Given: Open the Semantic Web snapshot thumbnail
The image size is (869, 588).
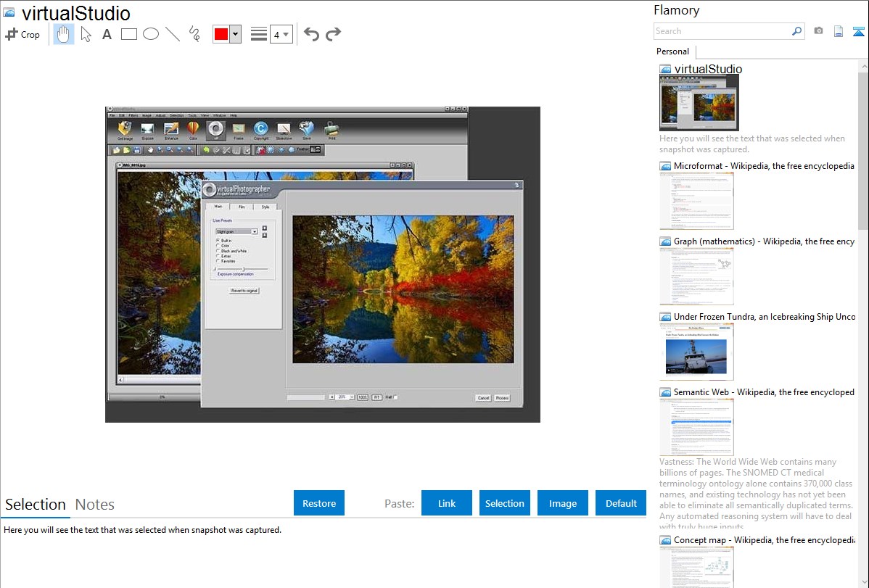Looking at the screenshot, I should [x=696, y=427].
